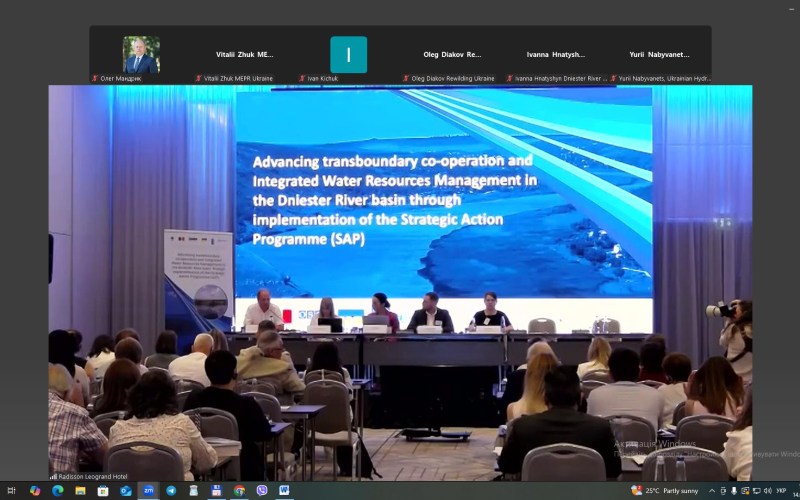The image size is (800, 500).
Task: Select Ivanna Hnatyshyn's participant tile
Action: pyautogui.click(x=556, y=55)
